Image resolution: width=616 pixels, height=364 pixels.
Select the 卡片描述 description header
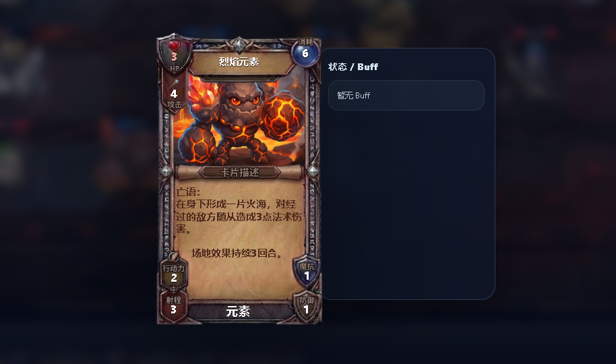(x=239, y=172)
